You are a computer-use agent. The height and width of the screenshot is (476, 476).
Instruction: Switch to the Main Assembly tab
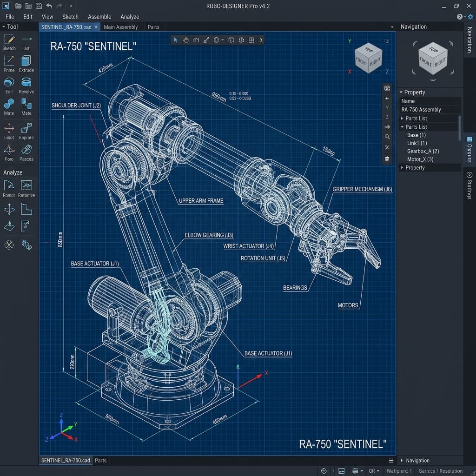click(x=121, y=27)
